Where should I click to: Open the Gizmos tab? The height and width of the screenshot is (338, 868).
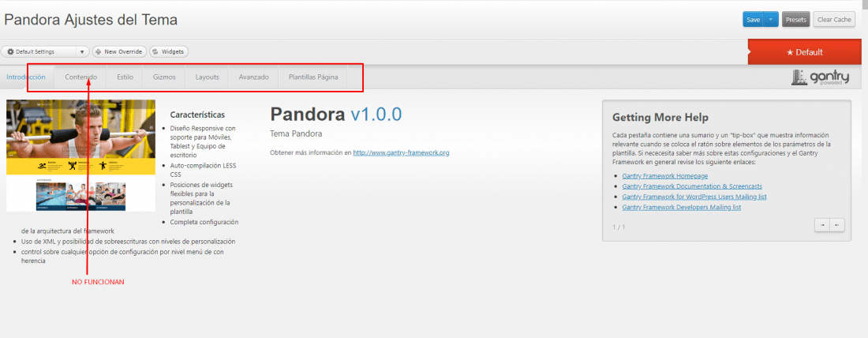click(164, 77)
